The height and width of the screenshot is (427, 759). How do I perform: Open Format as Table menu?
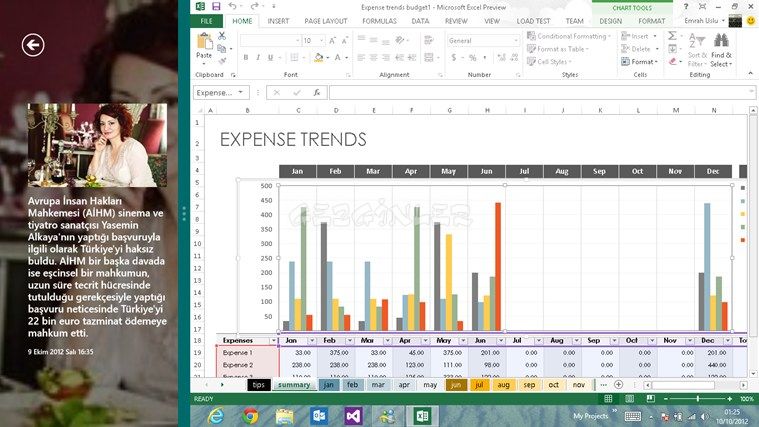click(558, 49)
